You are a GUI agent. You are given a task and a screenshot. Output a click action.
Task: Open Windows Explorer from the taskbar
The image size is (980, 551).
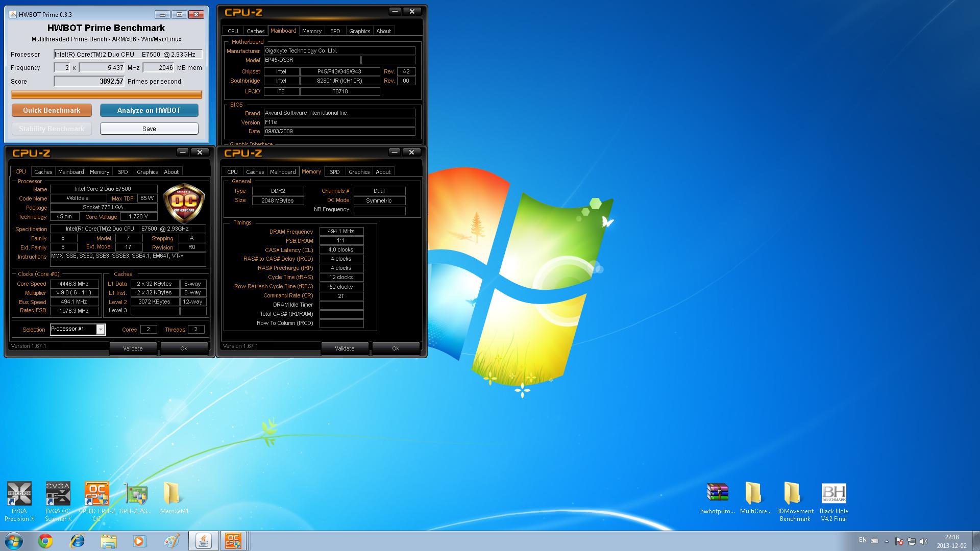click(x=109, y=541)
